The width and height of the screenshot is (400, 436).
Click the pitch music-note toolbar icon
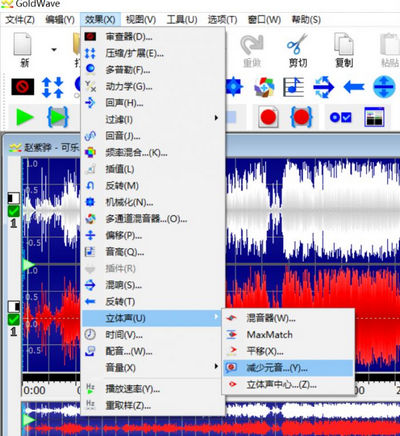click(x=293, y=87)
